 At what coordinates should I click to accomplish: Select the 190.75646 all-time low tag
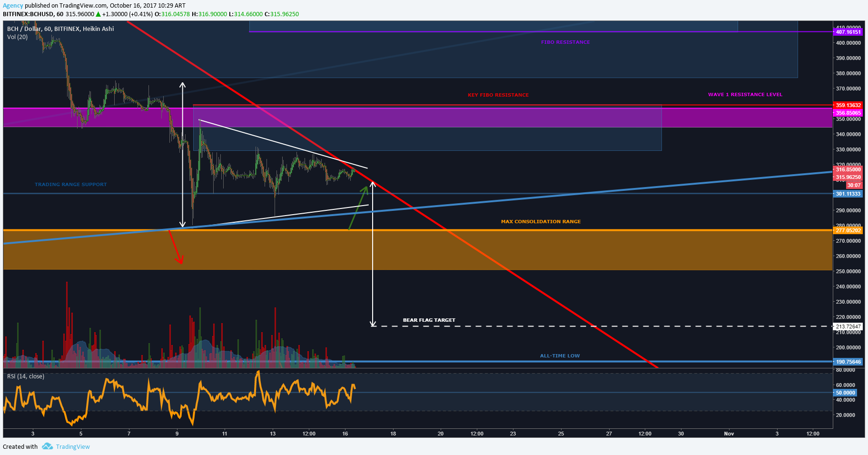coord(848,362)
